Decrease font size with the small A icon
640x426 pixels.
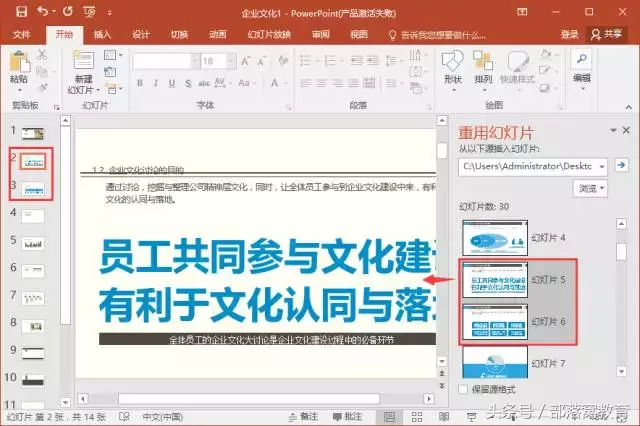[x=262, y=61]
